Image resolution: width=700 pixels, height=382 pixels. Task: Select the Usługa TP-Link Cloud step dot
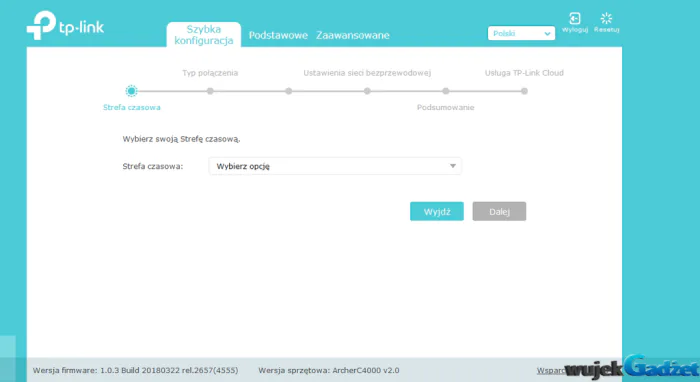coord(524,91)
